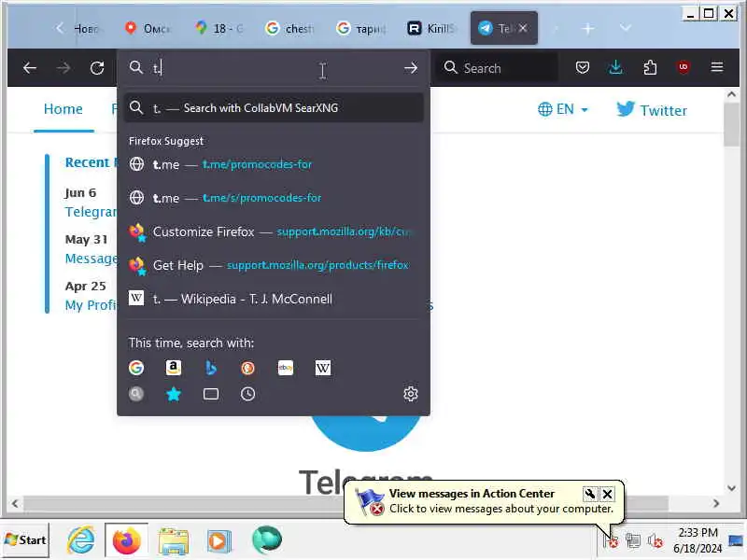This screenshot has width=747, height=560.
Task: Click the vertical scrollbar down arrow
Action: pos(731,487)
